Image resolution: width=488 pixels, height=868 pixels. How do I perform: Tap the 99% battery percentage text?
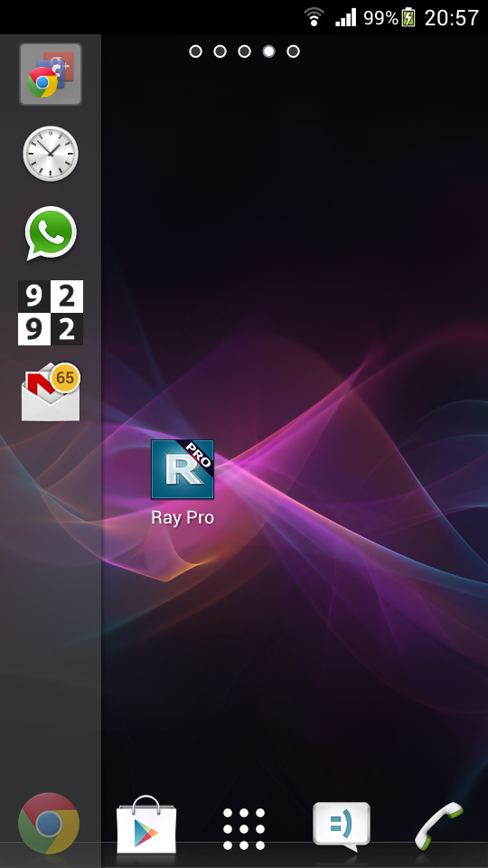(380, 18)
